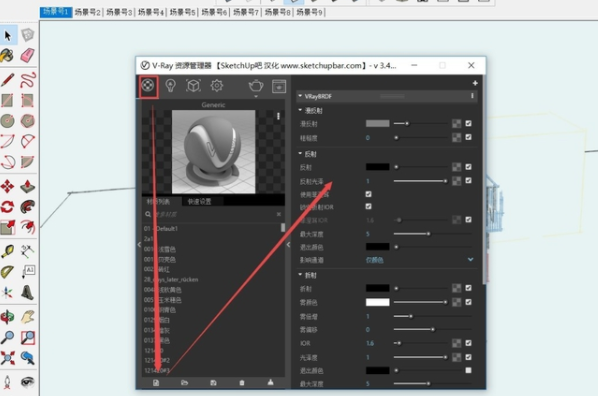Import material file with folder icon

(185, 383)
